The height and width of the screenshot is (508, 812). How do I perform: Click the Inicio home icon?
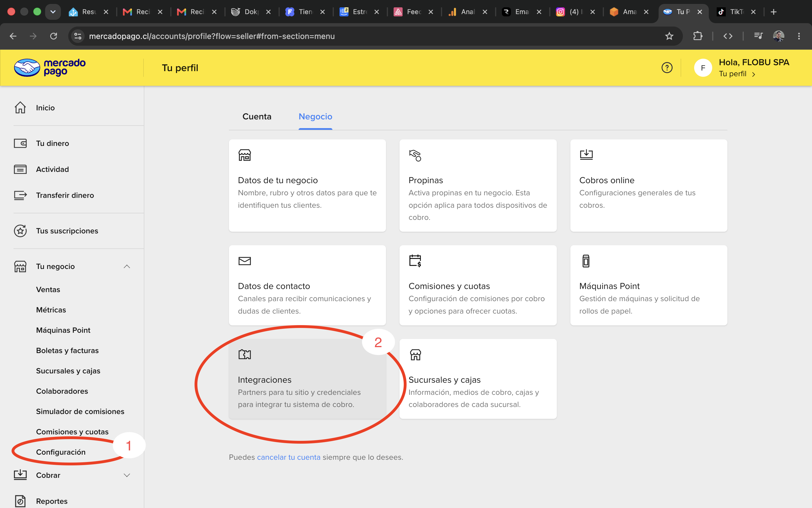tap(20, 108)
